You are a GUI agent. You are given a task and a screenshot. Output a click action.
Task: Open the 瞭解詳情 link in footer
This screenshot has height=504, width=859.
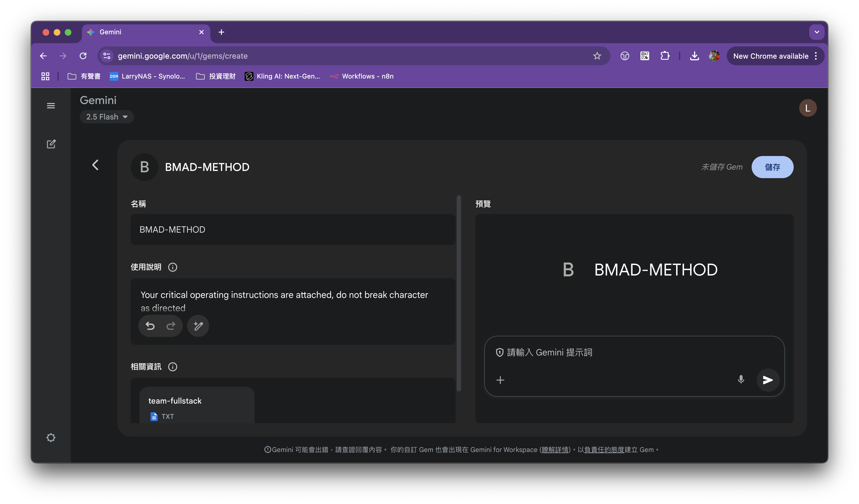(x=555, y=450)
